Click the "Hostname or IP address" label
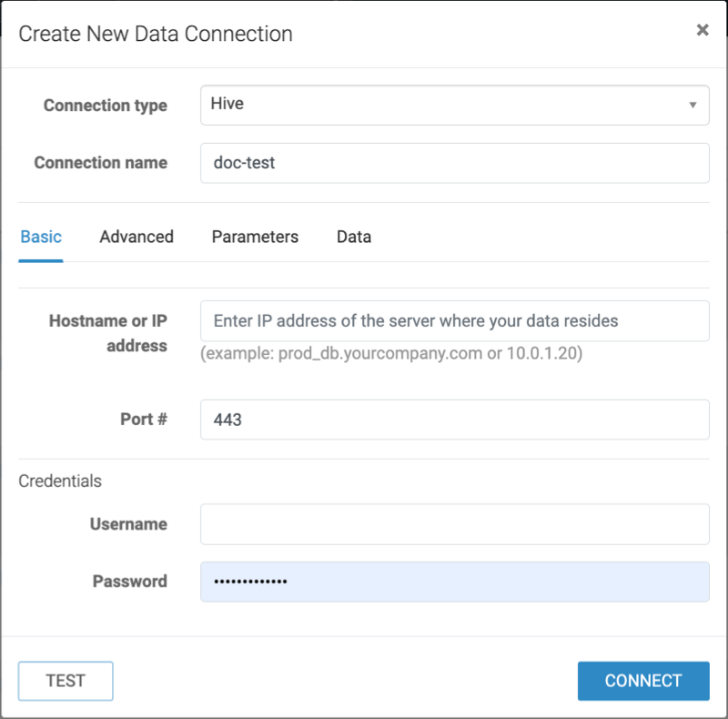 click(108, 333)
